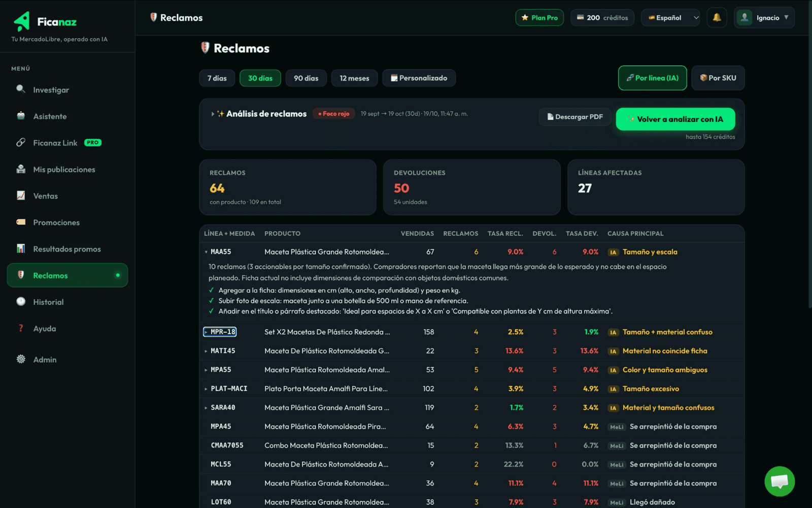This screenshot has height=508, width=812.
Task: Select the Personalizado date range
Action: pyautogui.click(x=419, y=78)
